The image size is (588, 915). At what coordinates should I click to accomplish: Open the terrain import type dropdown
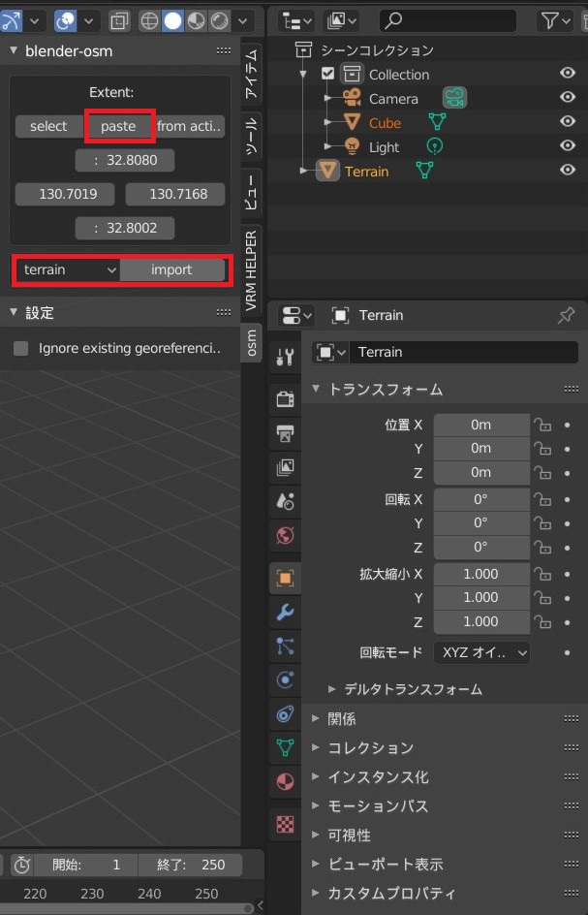[68, 269]
